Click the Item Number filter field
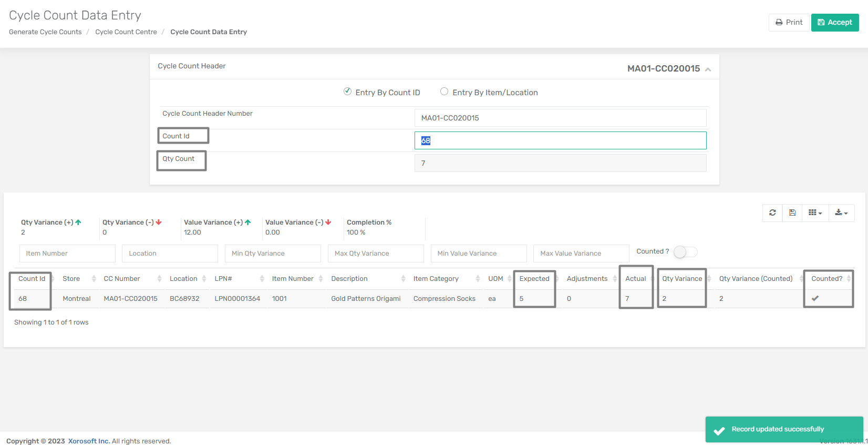The image size is (868, 445). pyautogui.click(x=67, y=254)
